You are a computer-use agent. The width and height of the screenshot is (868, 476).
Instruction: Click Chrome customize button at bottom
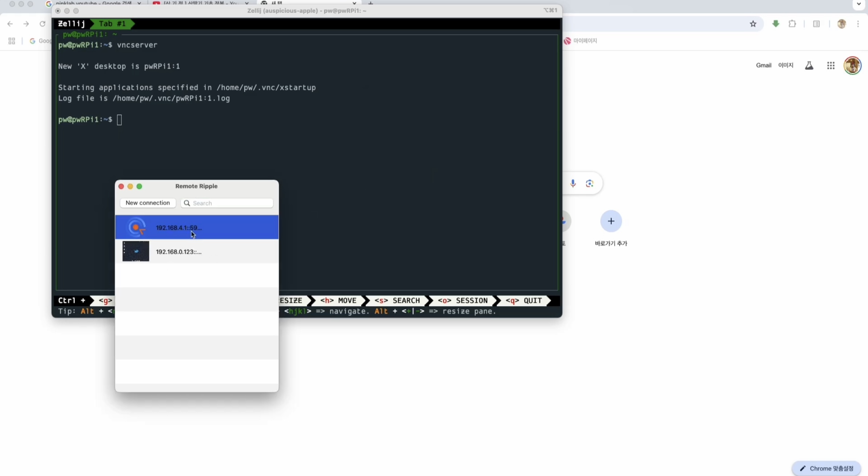827,468
